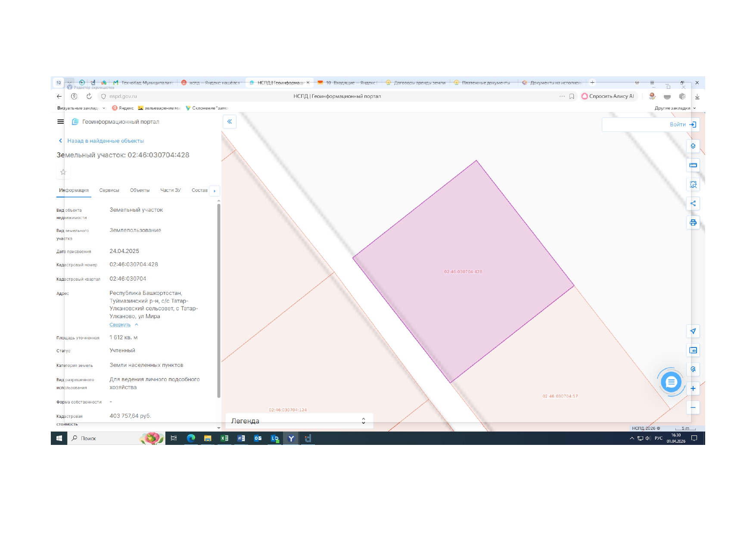This screenshot has width=756, height=535.
Task: Zoom in with the plus button
Action: [693, 388]
